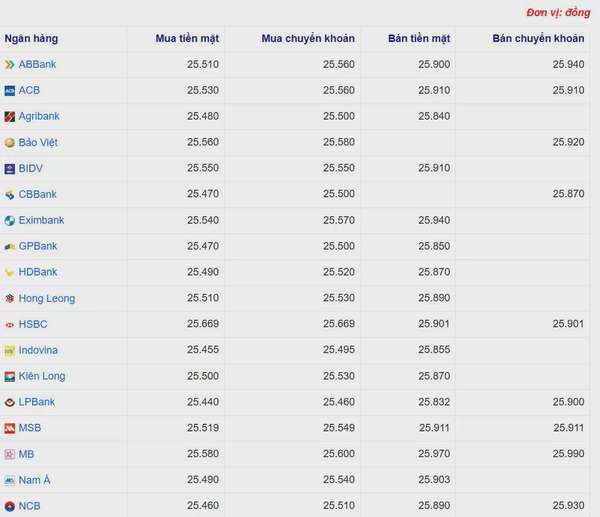
Task: Open the HDBank link
Action: [38, 272]
